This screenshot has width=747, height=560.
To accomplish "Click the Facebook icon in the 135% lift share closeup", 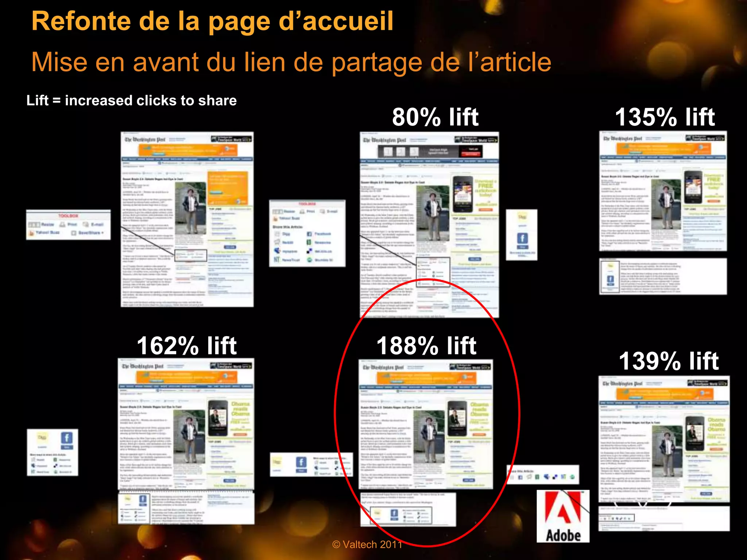I will [522, 238].
